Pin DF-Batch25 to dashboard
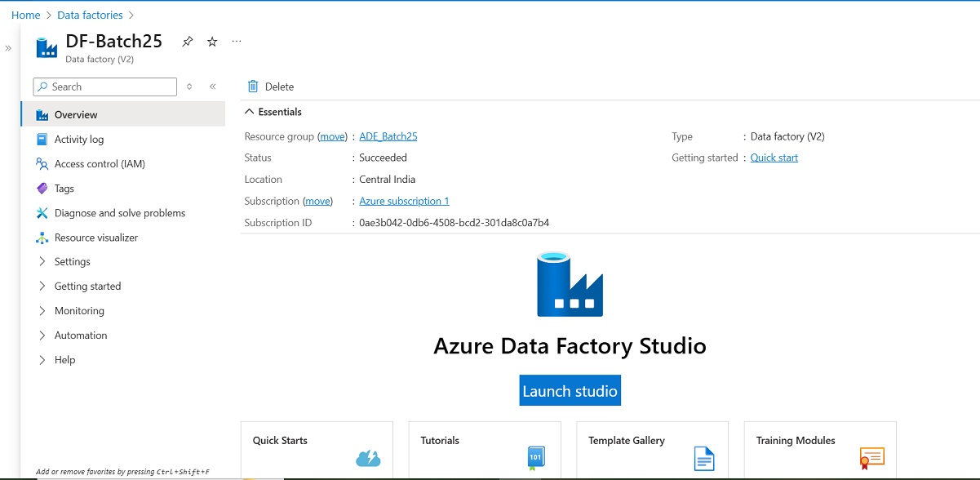The width and height of the screenshot is (980, 480). tap(187, 41)
